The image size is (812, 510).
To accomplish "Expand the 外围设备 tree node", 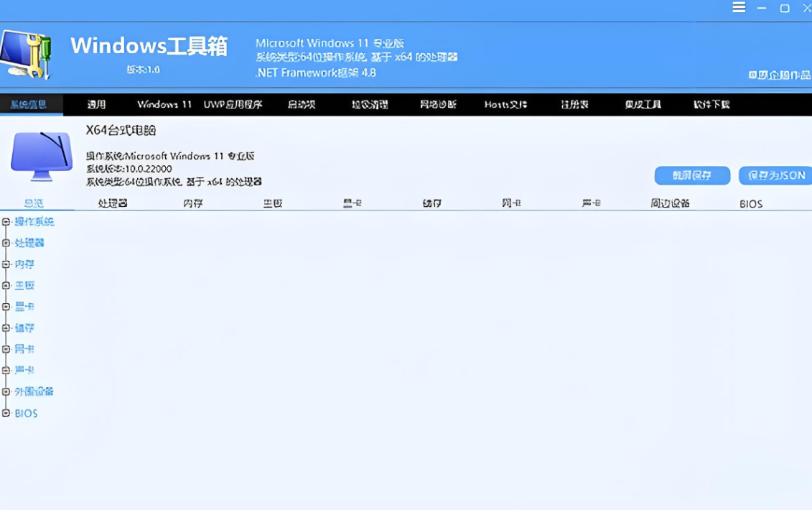I will 5,391.
